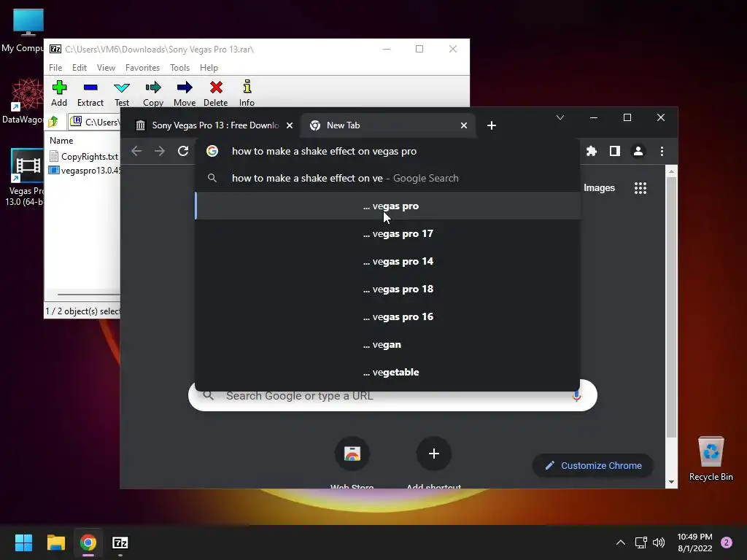
Task: Choose the '... vegas pro 18' suggestion
Action: point(387,289)
